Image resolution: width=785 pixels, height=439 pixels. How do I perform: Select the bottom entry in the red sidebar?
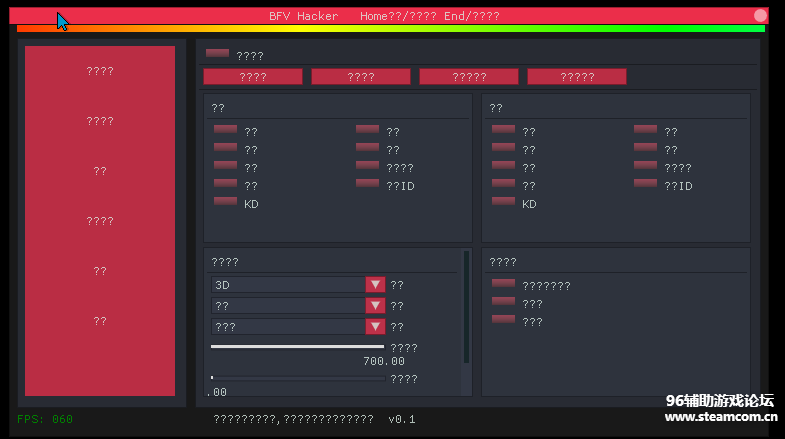pos(100,321)
